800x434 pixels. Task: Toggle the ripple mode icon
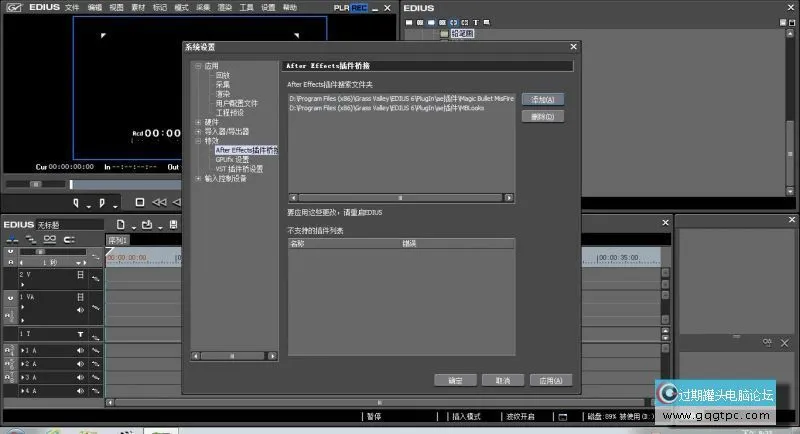69,239
